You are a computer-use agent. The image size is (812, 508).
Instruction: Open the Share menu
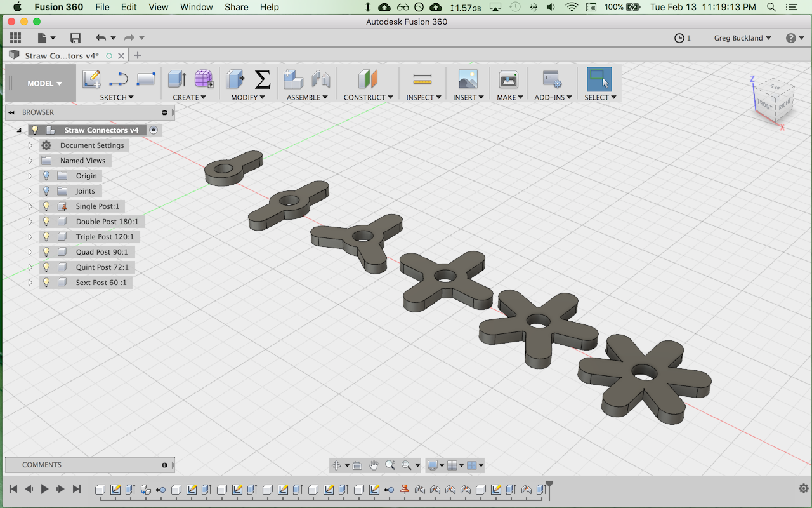coord(236,7)
